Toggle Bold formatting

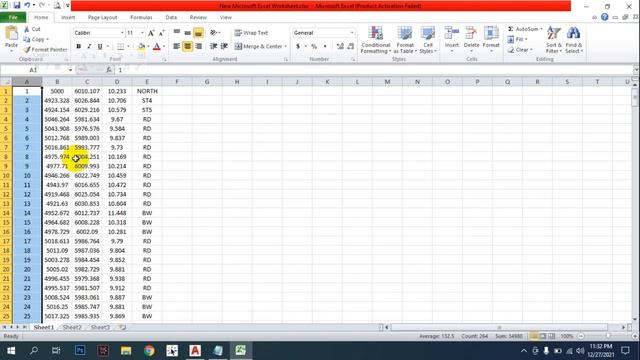tap(78, 47)
